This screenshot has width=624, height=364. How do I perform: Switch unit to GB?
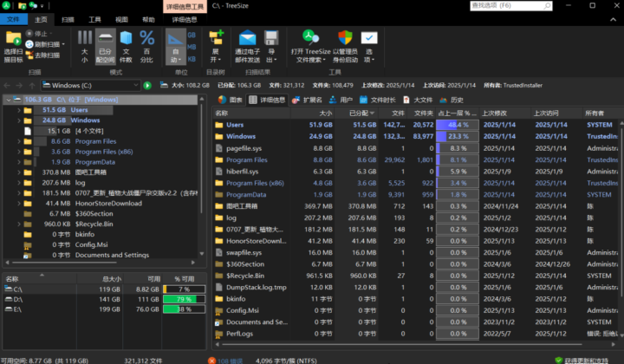[192, 35]
